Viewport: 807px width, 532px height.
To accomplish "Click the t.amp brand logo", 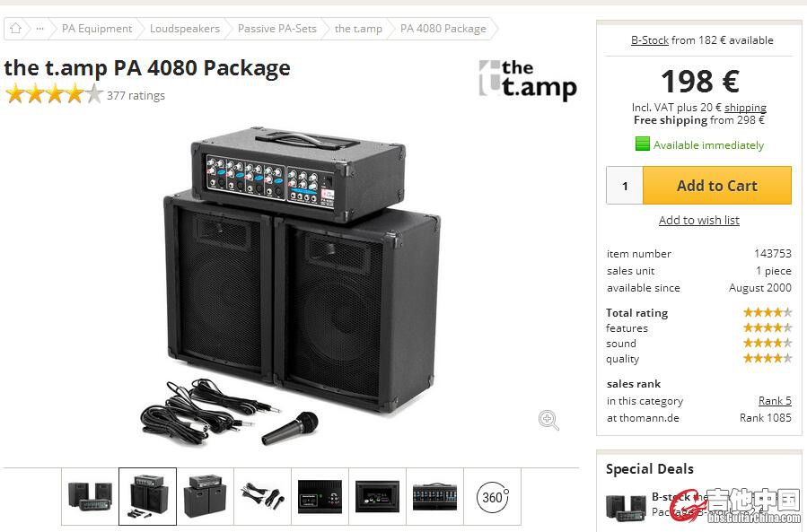I will click(527, 80).
